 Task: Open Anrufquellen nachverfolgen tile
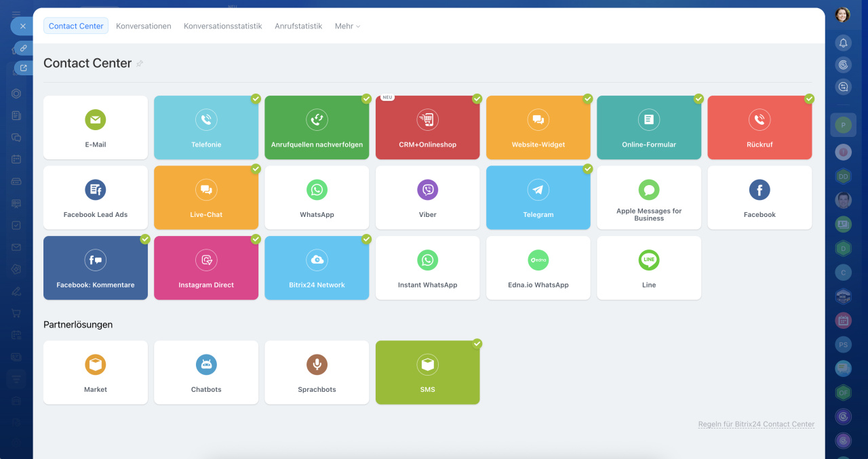[x=317, y=127]
